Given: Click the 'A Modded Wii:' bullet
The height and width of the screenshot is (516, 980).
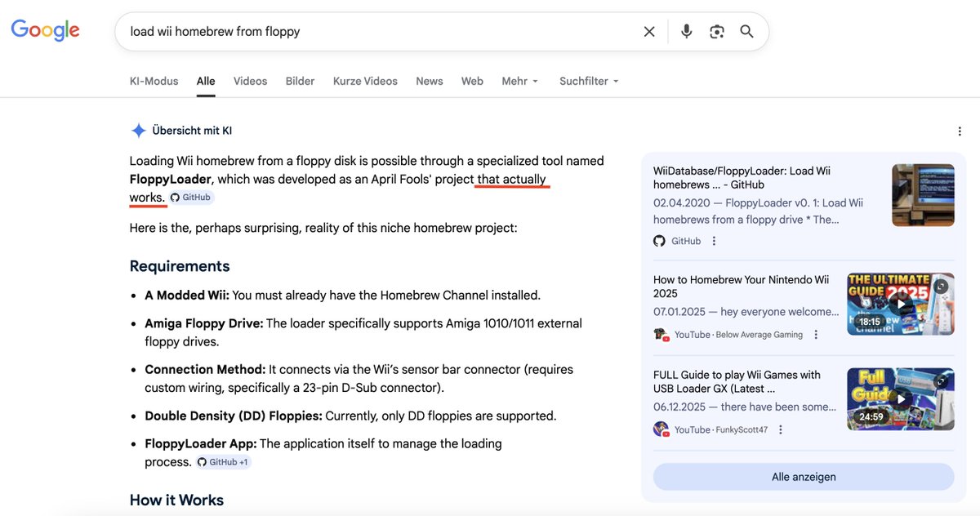Looking at the screenshot, I should 187,295.
